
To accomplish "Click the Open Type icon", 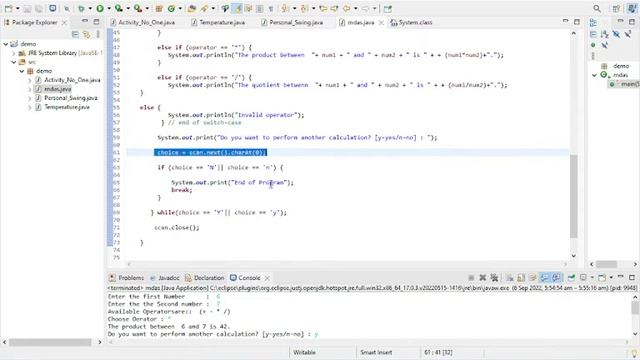I will pos(191,9).
